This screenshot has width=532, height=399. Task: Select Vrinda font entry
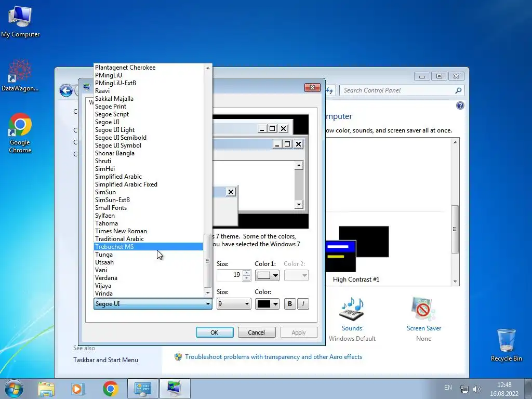click(148, 294)
